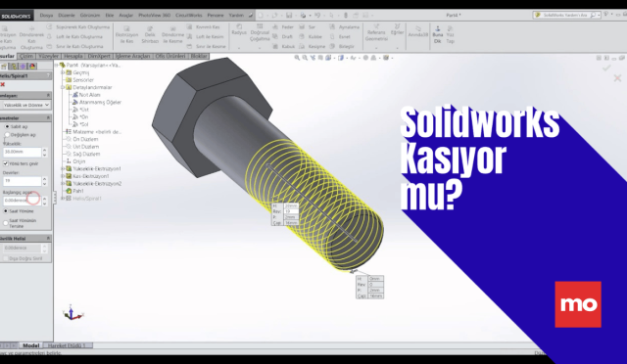Click the Draft tool
The image size is (627, 364).
click(x=283, y=36)
